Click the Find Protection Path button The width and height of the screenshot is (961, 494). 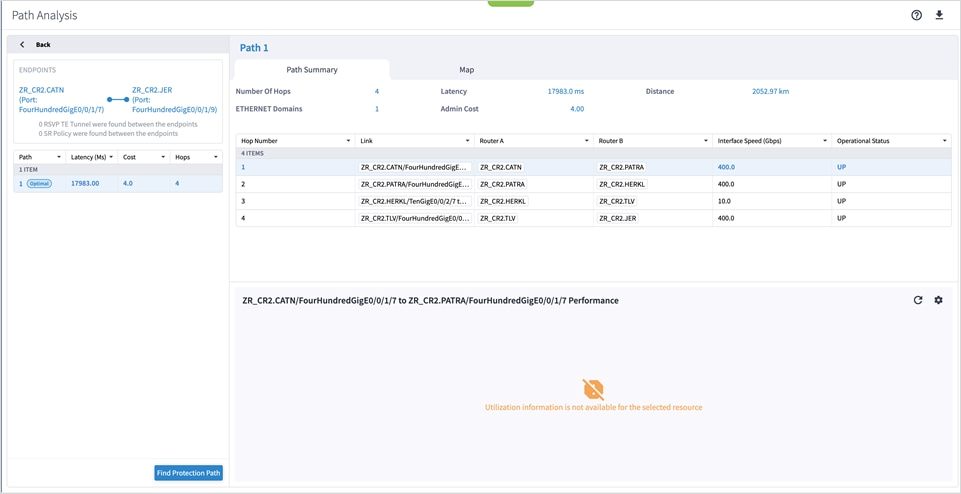click(x=188, y=473)
